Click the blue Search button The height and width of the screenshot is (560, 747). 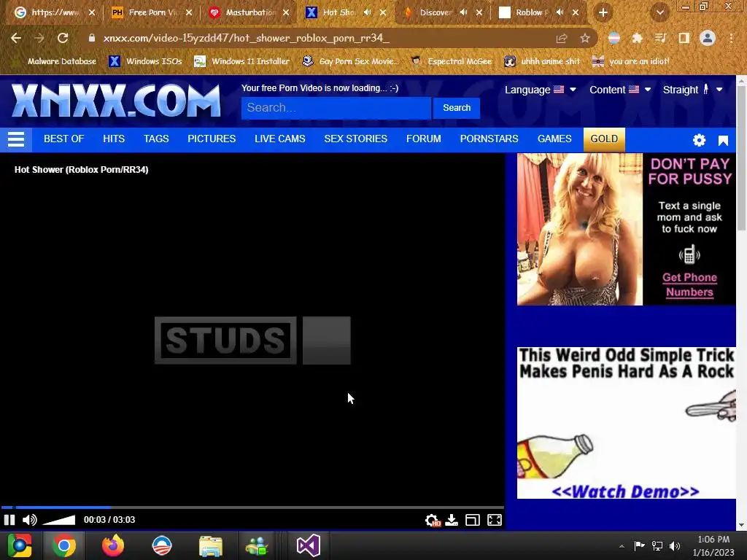pyautogui.click(x=457, y=108)
